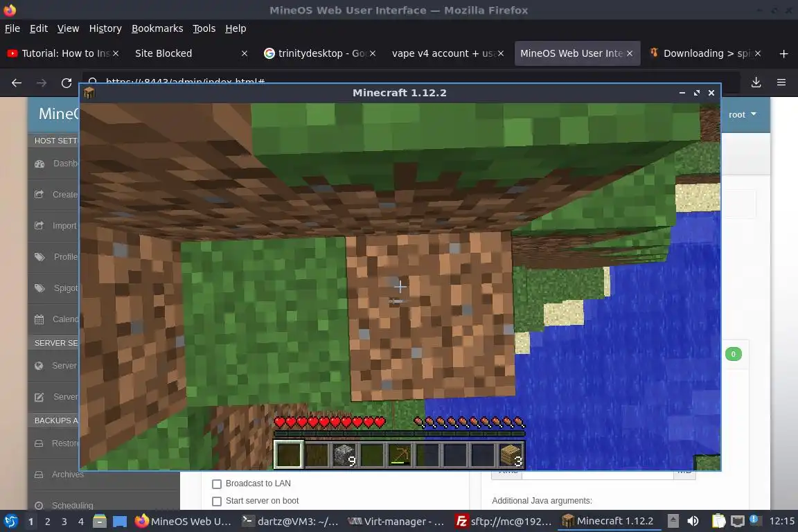Viewport: 798px width, 532px height.
Task: Click the Calendar icon in sidebar
Action: click(x=39, y=320)
